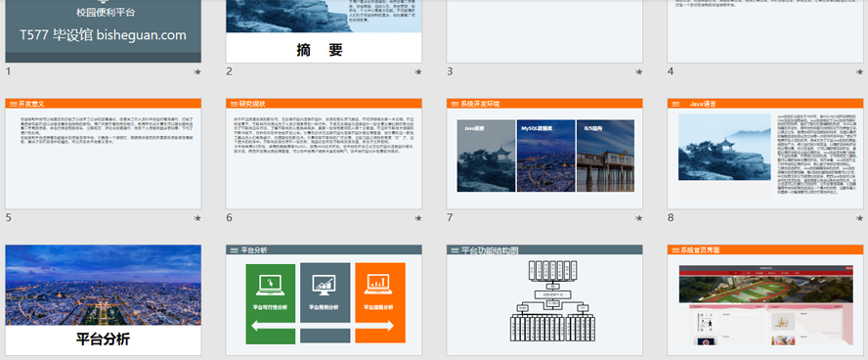This screenshot has height=360, width=868.
Task: Select the slide with green, gray, orange analysis boxes
Action: (324, 300)
